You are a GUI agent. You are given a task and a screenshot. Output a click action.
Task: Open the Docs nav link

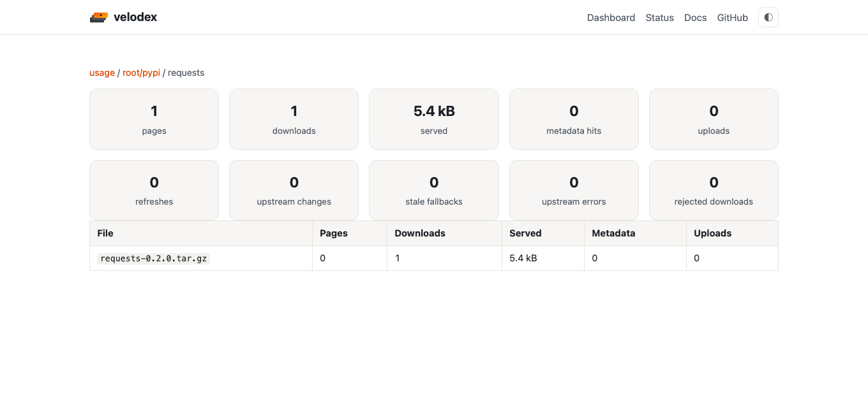click(695, 18)
